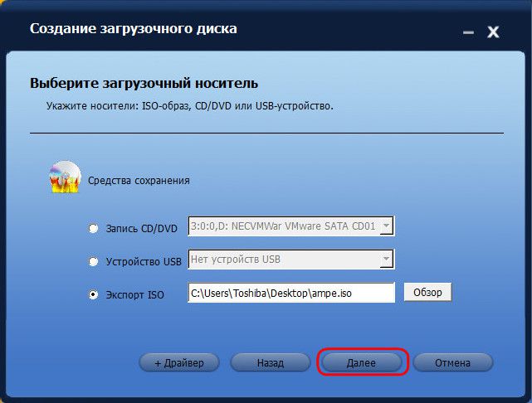Go back with the Назад button
Image resolution: width=532 pixels, height=403 pixels.
270,362
